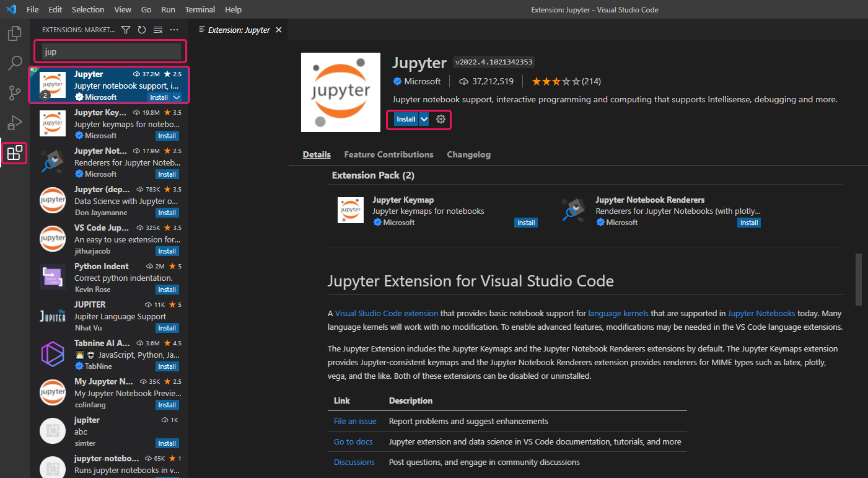Click the filter extensions funnel icon
868x478 pixels.
(126, 30)
